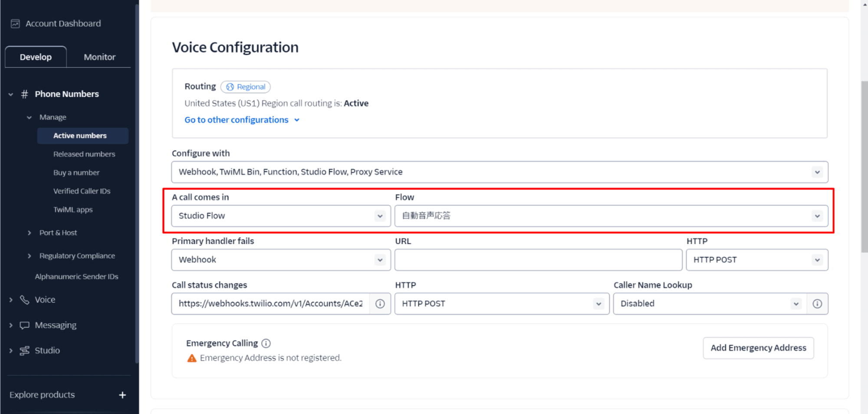Click the Voice phone icon
The width and height of the screenshot is (868, 414).
click(x=25, y=300)
